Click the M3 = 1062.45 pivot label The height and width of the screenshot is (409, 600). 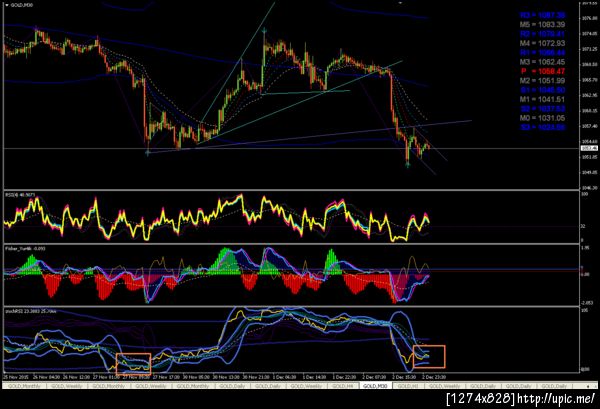[x=542, y=62]
